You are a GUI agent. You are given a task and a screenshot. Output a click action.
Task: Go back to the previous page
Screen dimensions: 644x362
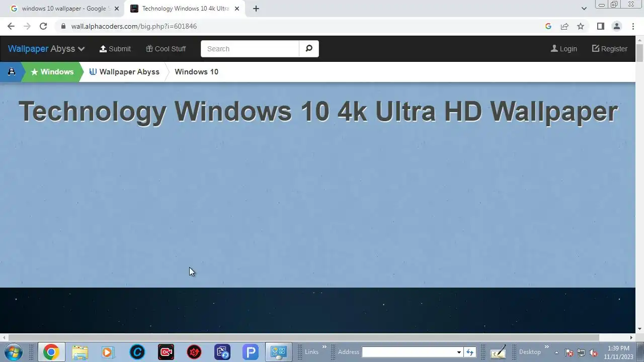(11, 26)
